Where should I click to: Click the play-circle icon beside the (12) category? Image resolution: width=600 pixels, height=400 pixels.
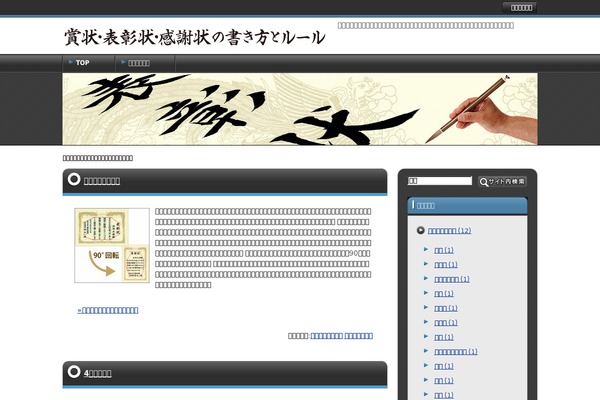[x=421, y=230]
